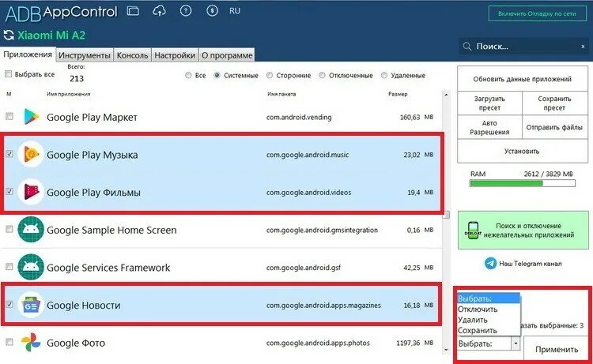
Task: Switch to the Приложения tab
Action: pos(28,54)
